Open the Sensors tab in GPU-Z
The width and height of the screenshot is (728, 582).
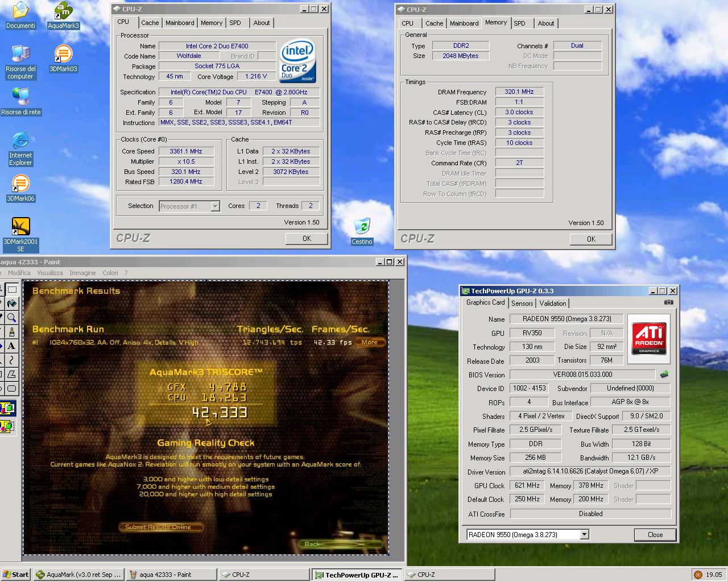(522, 304)
